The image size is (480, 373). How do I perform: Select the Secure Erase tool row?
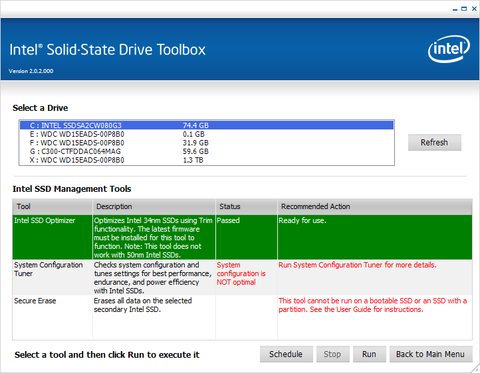coord(242,317)
